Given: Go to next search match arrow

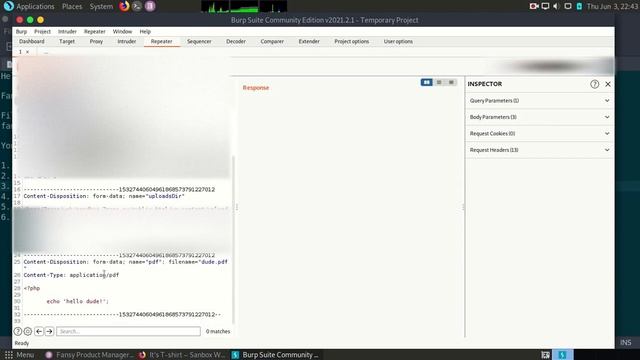Looking at the screenshot, I should (x=49, y=331).
